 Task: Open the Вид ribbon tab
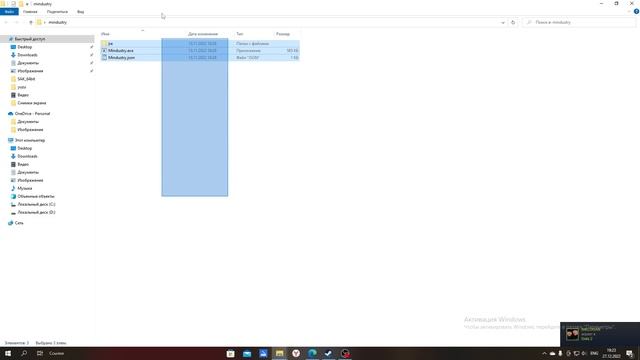[x=80, y=12]
